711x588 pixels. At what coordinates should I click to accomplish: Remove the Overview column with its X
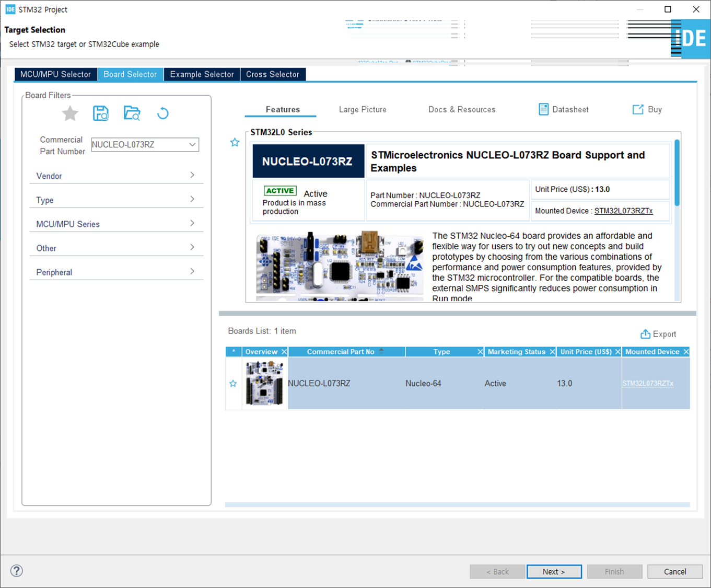click(284, 352)
